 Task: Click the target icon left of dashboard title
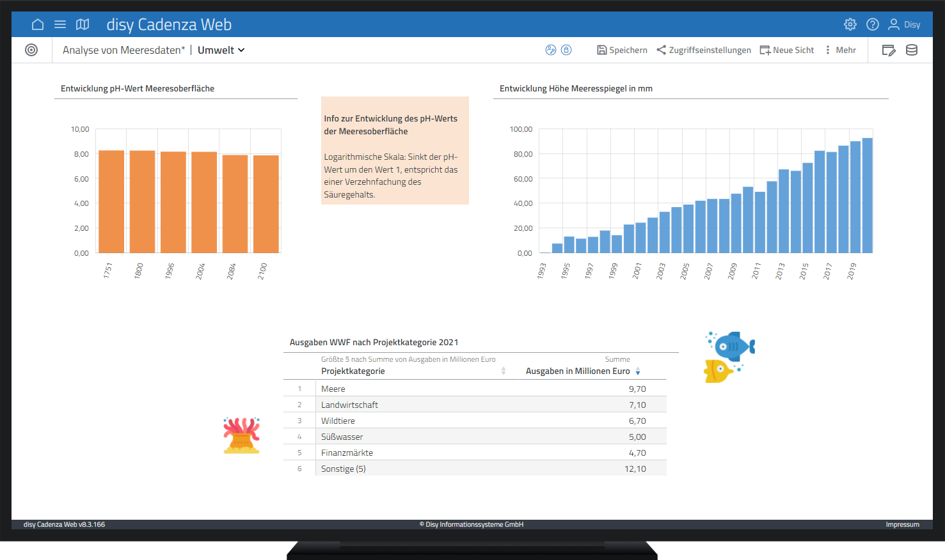coord(31,50)
